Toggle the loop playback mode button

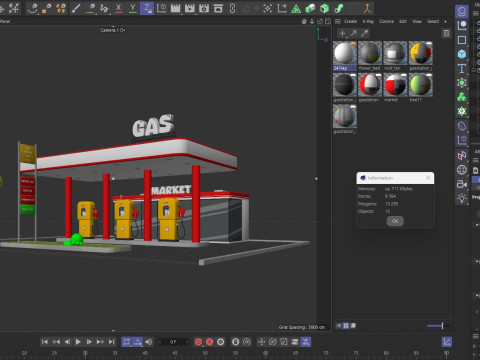(126, 342)
